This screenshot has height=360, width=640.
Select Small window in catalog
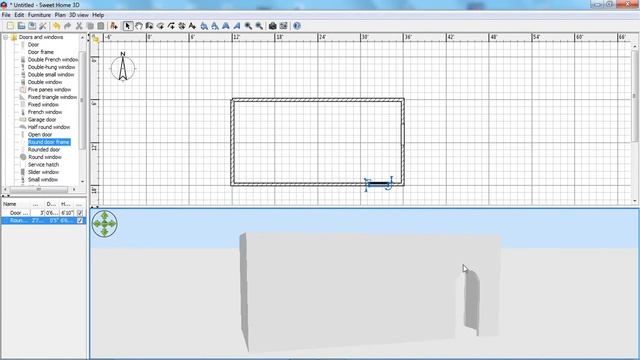[43, 180]
